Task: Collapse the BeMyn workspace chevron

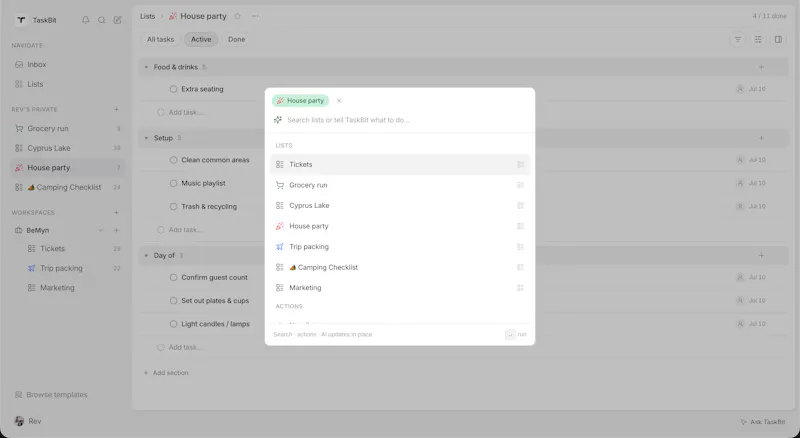Action: [101, 230]
